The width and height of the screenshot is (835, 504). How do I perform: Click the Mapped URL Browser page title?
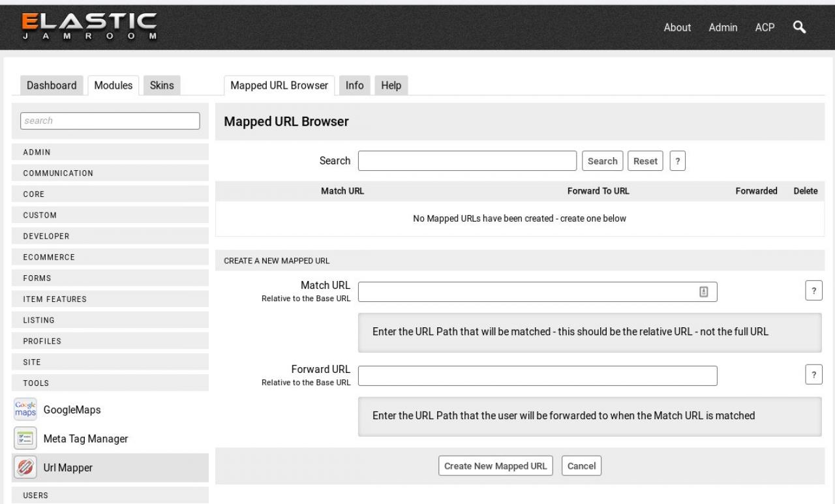coord(286,122)
